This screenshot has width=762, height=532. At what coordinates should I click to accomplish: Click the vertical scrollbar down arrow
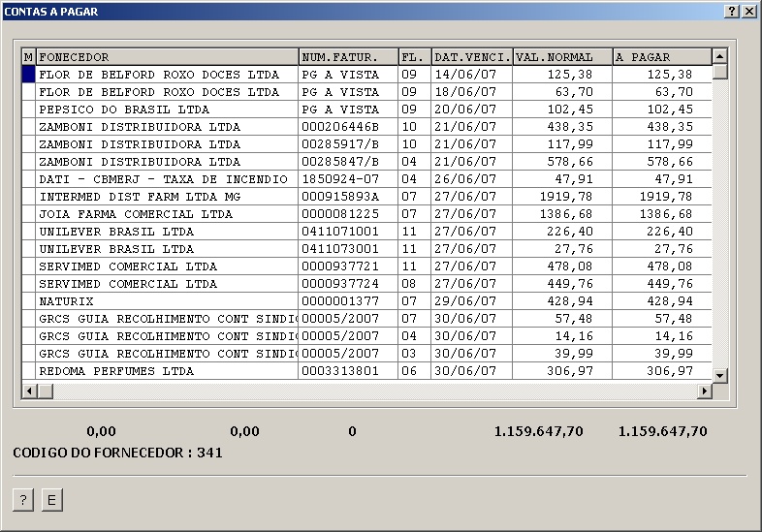[x=719, y=376]
